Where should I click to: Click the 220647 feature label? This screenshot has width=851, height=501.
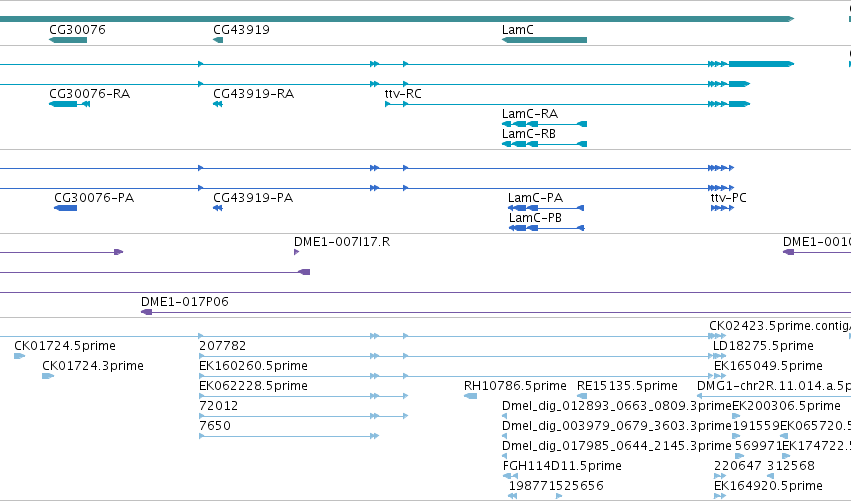click(738, 466)
